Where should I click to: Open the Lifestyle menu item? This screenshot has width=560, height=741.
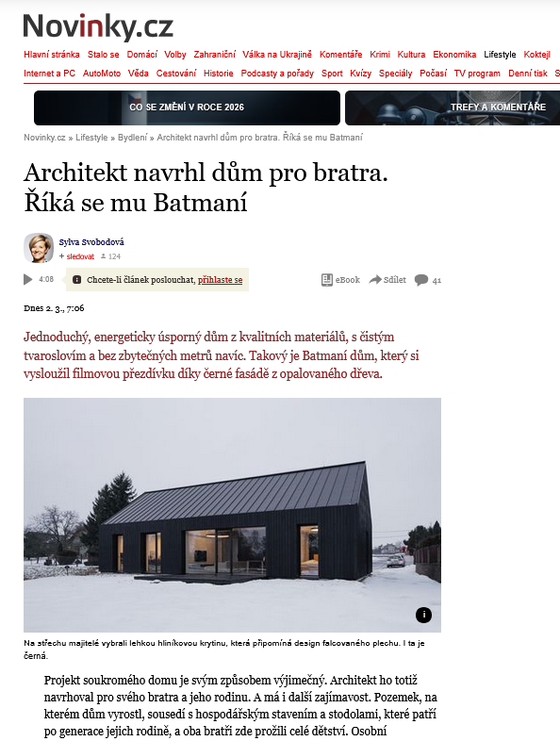coord(500,55)
